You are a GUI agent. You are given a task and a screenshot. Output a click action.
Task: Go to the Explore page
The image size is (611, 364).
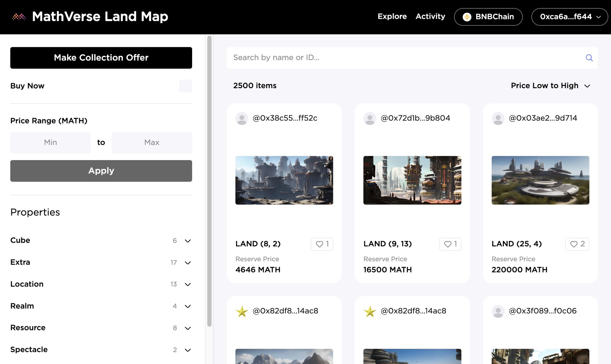(x=392, y=16)
